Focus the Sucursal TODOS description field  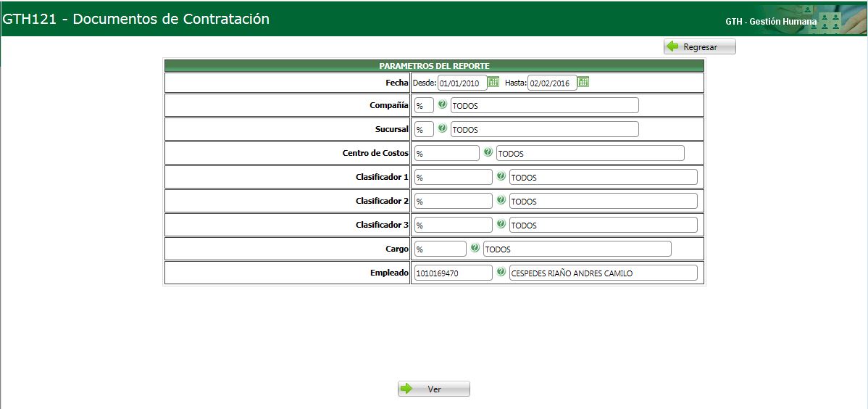pyautogui.click(x=545, y=129)
